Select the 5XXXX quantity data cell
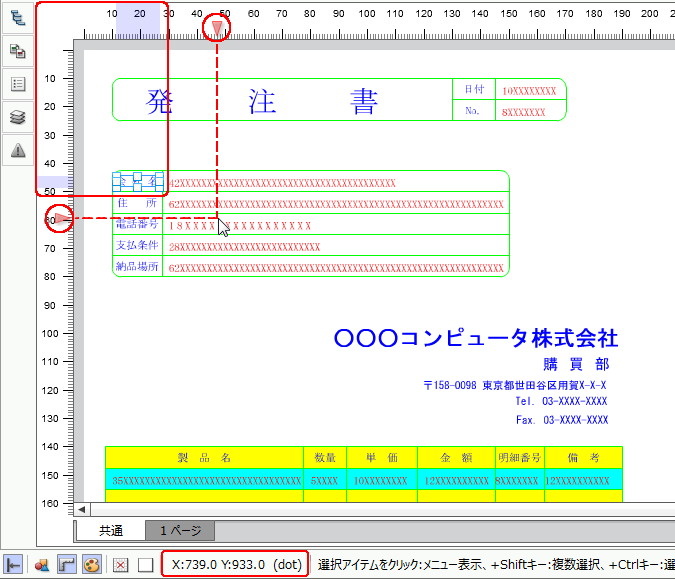This screenshot has width=675, height=579. (x=324, y=481)
